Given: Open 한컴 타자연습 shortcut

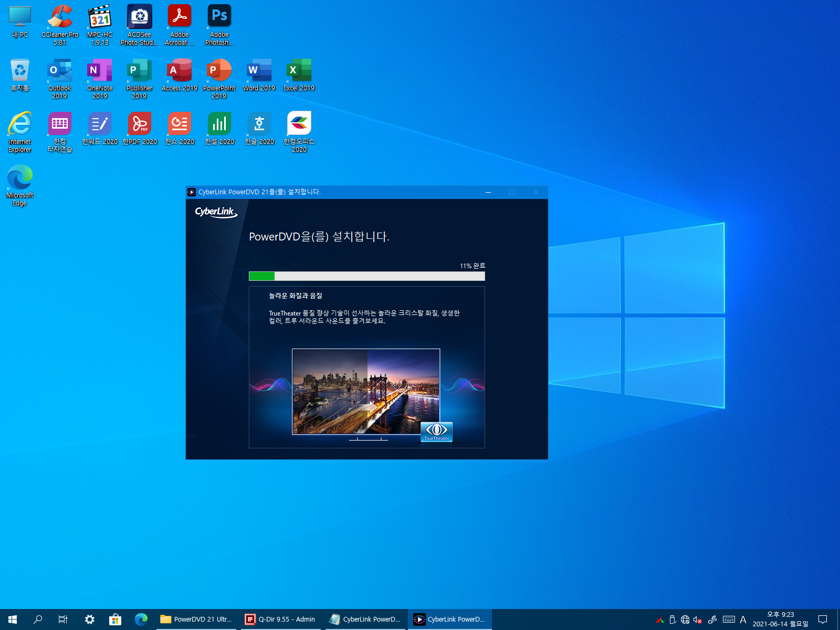Looking at the screenshot, I should coord(60,132).
